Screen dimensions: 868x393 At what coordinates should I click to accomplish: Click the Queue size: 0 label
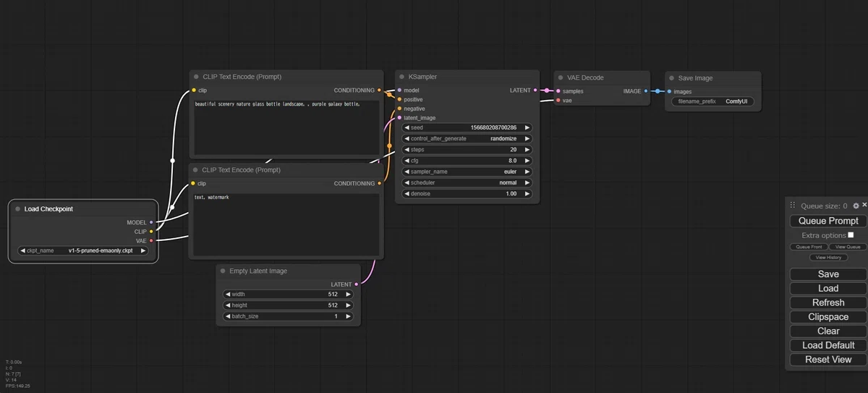824,206
